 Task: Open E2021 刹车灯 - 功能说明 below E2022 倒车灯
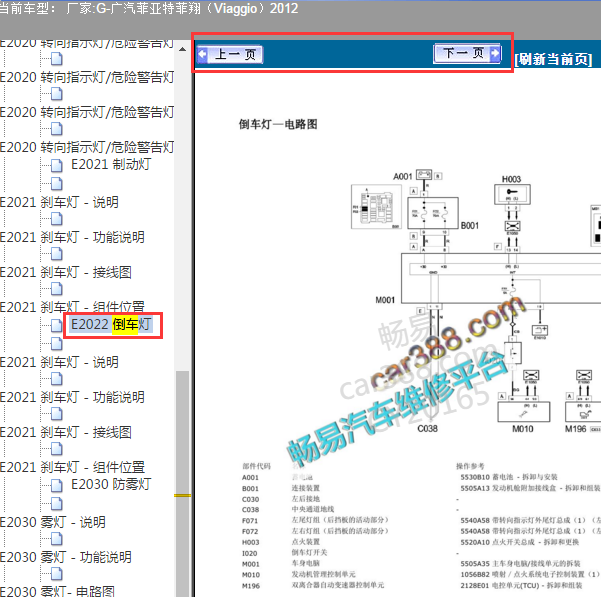(x=72, y=397)
